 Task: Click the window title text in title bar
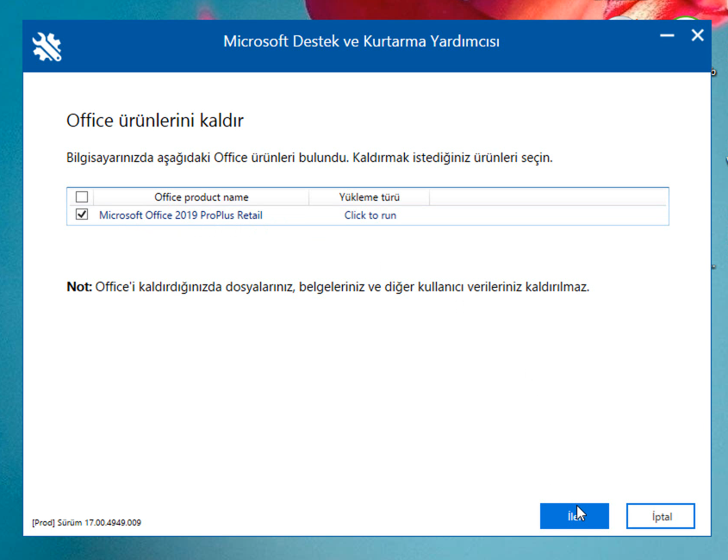click(x=361, y=41)
